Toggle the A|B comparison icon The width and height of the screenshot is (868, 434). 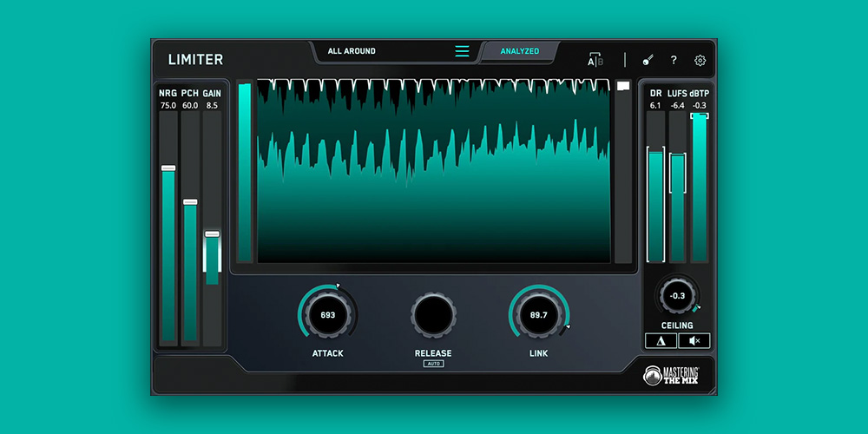coord(595,60)
